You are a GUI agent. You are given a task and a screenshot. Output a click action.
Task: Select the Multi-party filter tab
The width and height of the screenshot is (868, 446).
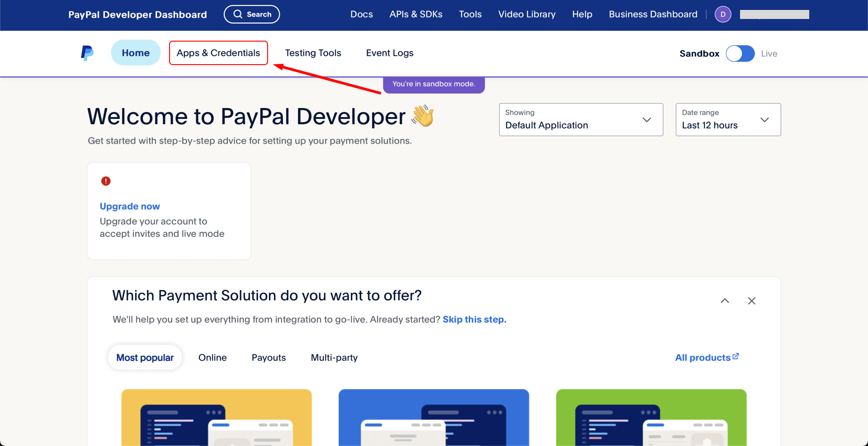tap(334, 357)
